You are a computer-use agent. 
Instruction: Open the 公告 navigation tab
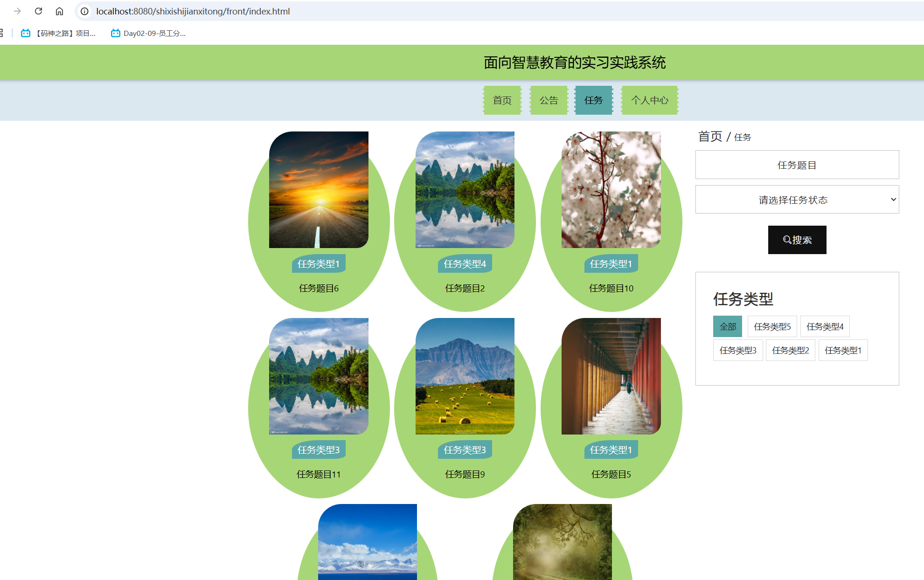549,100
